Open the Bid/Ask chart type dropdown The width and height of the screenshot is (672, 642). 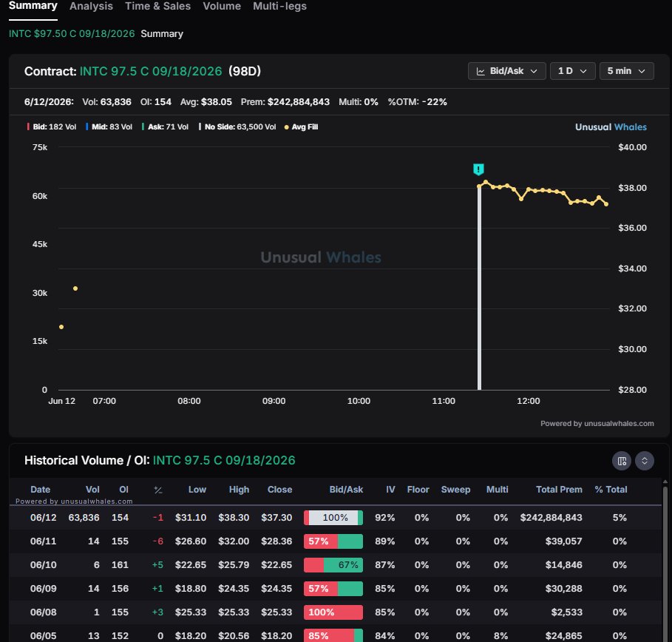(506, 71)
